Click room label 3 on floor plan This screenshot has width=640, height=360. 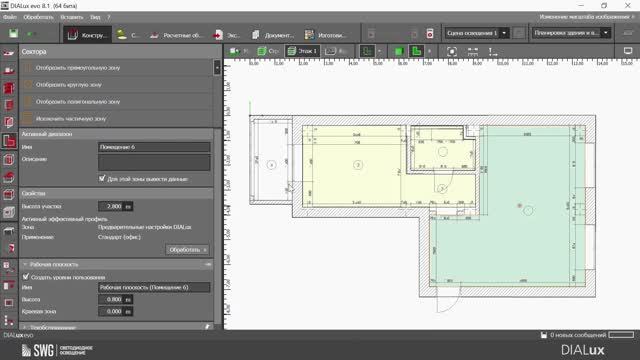coord(358,165)
